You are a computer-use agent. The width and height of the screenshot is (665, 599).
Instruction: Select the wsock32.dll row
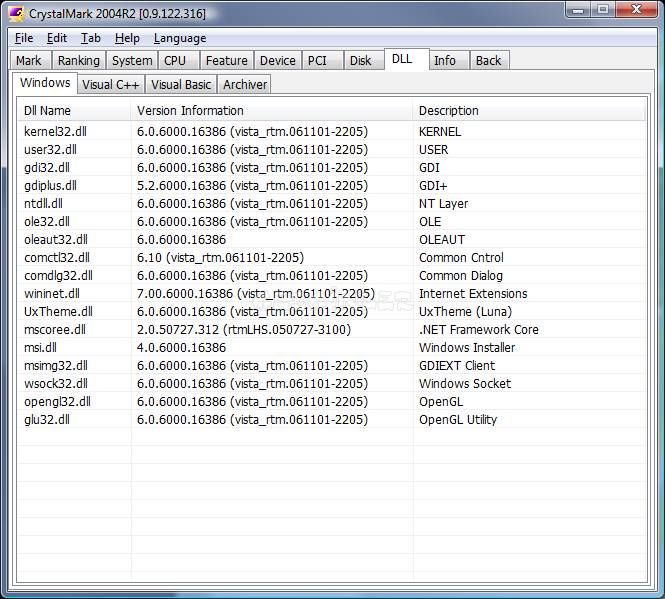[x=332, y=383]
